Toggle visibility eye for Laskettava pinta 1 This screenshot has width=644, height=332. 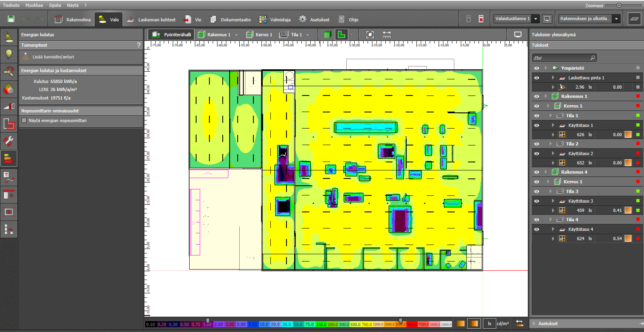(x=537, y=78)
